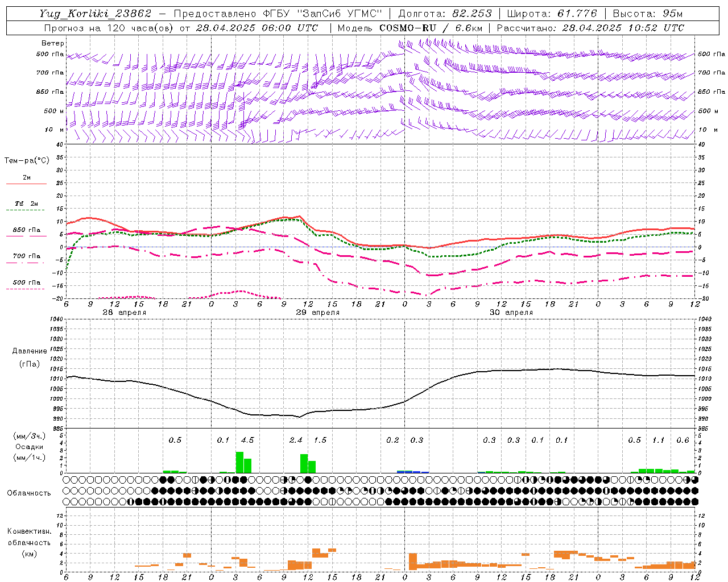Select the Конвективн. облачность label

coord(29,537)
